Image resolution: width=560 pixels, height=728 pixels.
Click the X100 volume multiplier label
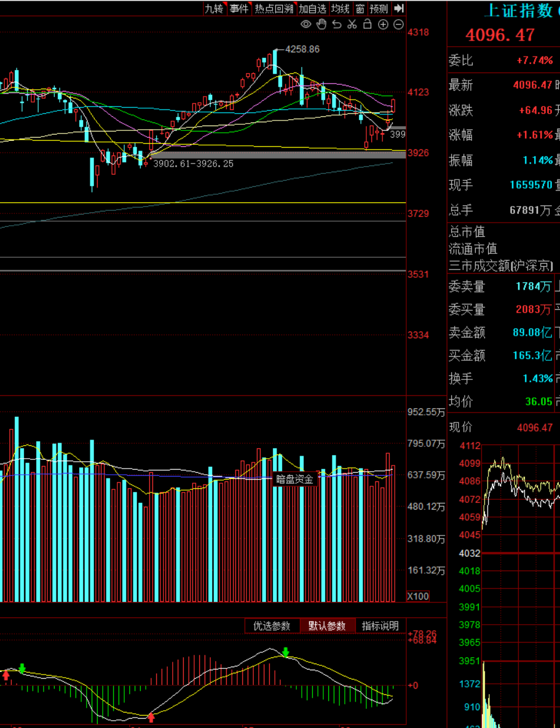click(x=418, y=596)
